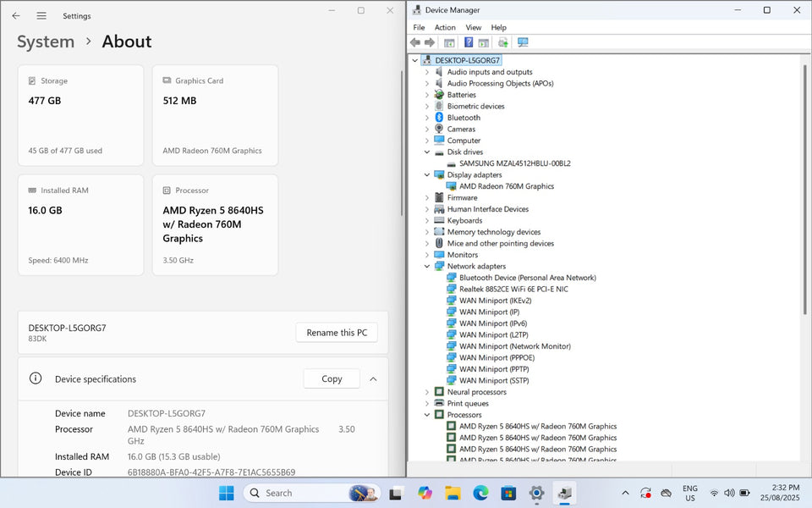Click the Rename this PC button
This screenshot has height=508, width=812.
pyautogui.click(x=337, y=332)
